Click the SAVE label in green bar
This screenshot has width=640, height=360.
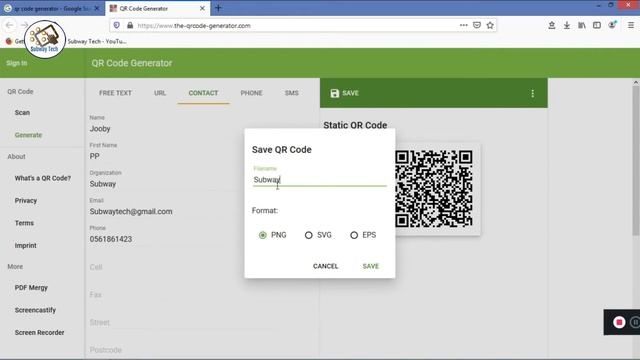pos(350,93)
